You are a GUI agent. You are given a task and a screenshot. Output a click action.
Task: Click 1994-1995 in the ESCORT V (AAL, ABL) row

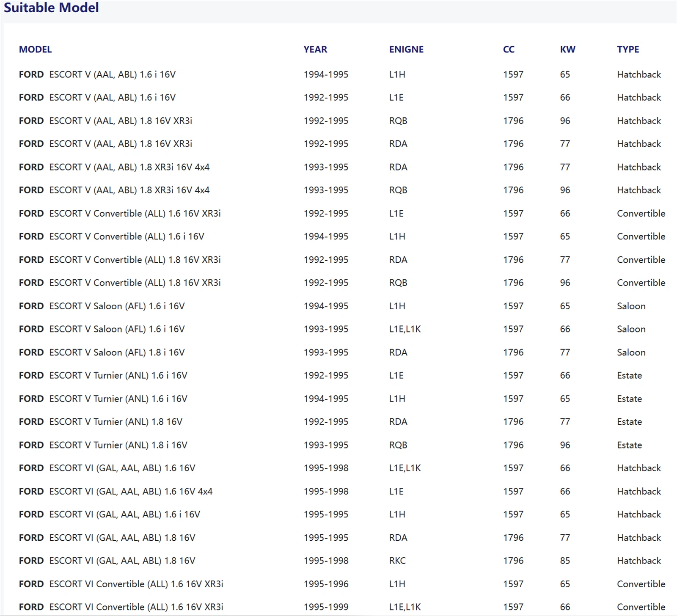tap(326, 74)
